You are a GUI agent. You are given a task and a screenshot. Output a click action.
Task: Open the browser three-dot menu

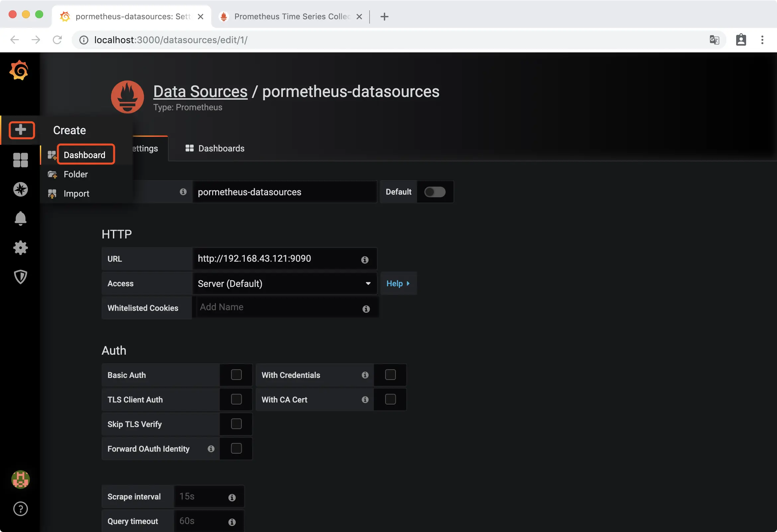coord(762,40)
